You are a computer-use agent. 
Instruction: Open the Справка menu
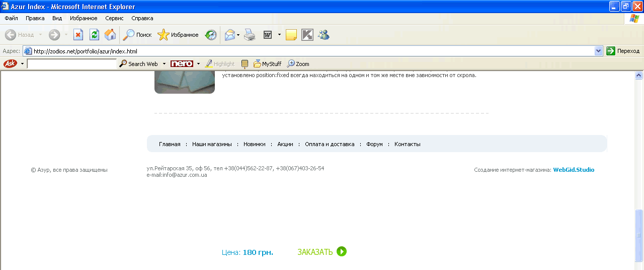tap(142, 18)
